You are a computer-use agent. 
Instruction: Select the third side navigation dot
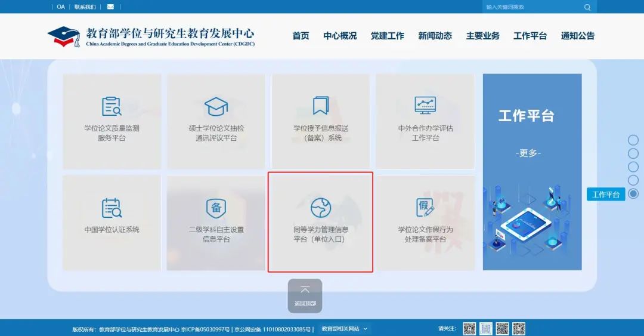click(x=633, y=167)
